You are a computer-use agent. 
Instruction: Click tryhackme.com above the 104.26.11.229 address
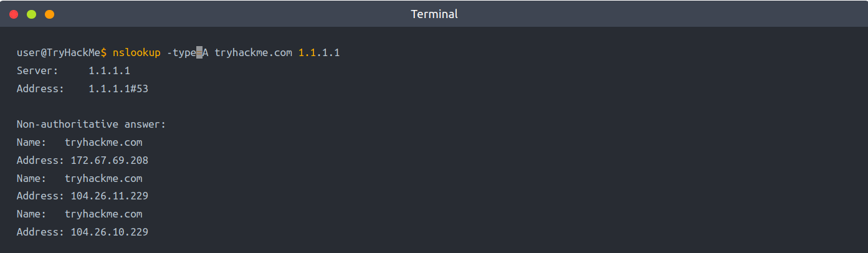click(103, 179)
